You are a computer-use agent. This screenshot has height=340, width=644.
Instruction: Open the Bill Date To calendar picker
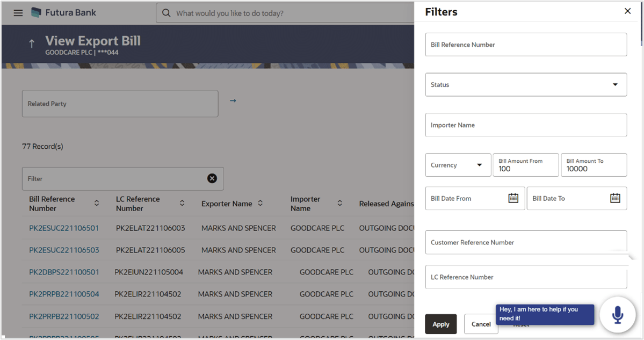(x=616, y=198)
